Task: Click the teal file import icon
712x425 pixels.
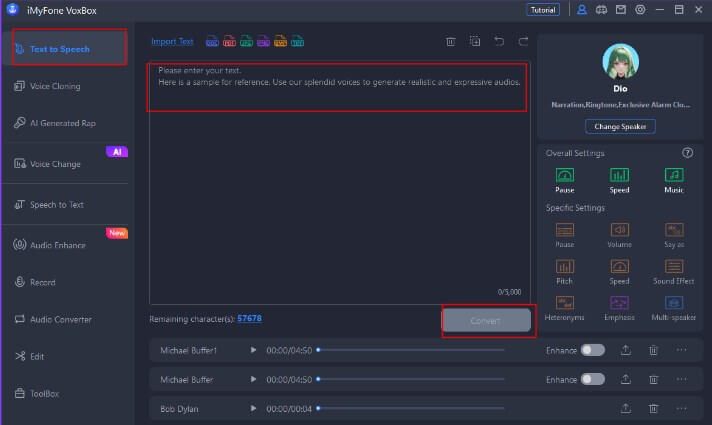Action: tap(297, 41)
